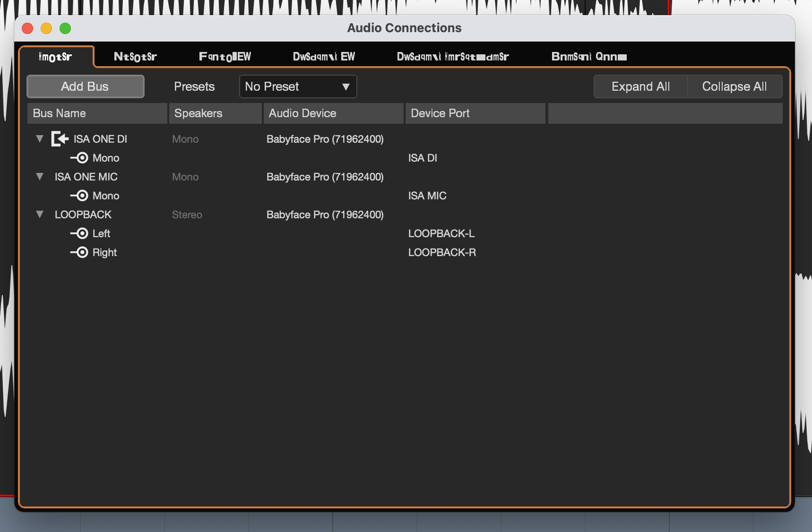The height and width of the screenshot is (532, 812).
Task: Click the Stereo speakers value for LOOPBACK
Action: click(187, 215)
